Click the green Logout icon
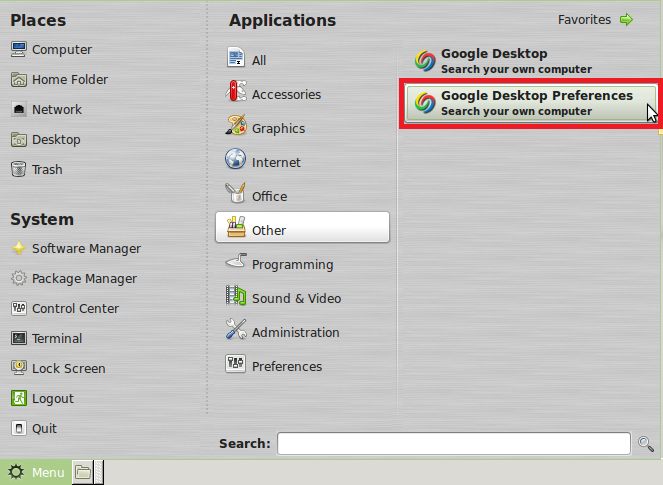Viewport: 663px width, 485px height. (x=19, y=398)
